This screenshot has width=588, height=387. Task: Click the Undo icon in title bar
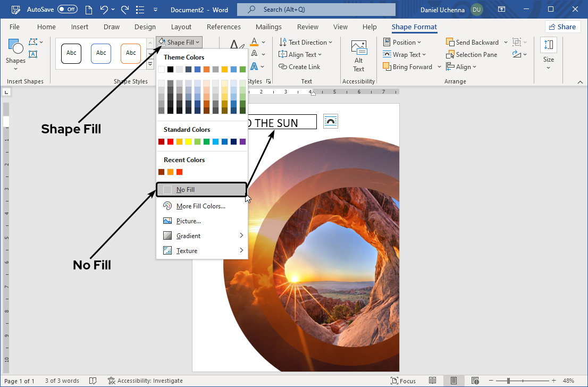click(105, 10)
